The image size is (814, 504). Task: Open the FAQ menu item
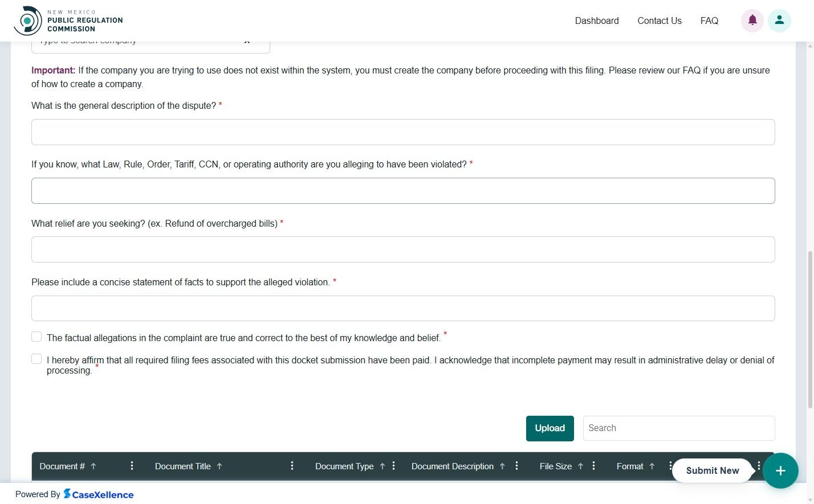(x=709, y=21)
